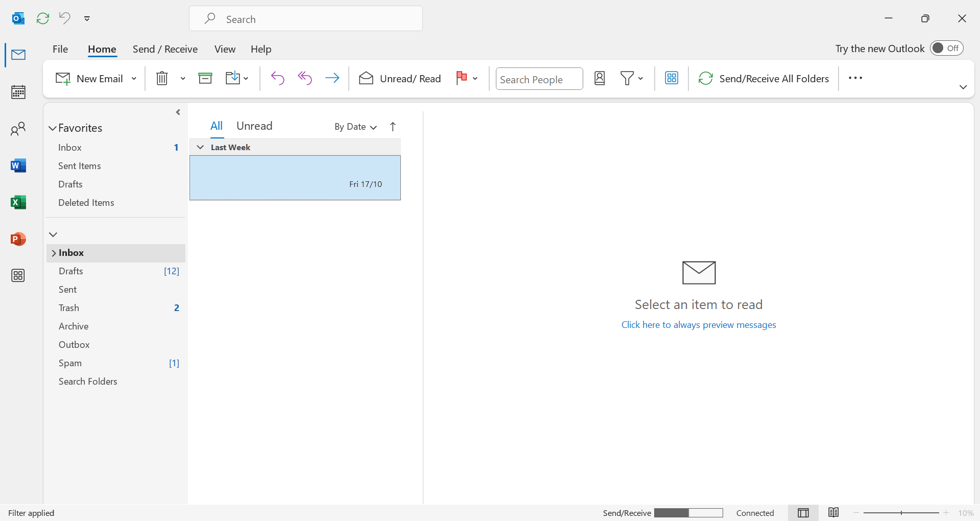Open the New Email dropdown arrow
The width and height of the screenshot is (980, 521).
(x=134, y=79)
